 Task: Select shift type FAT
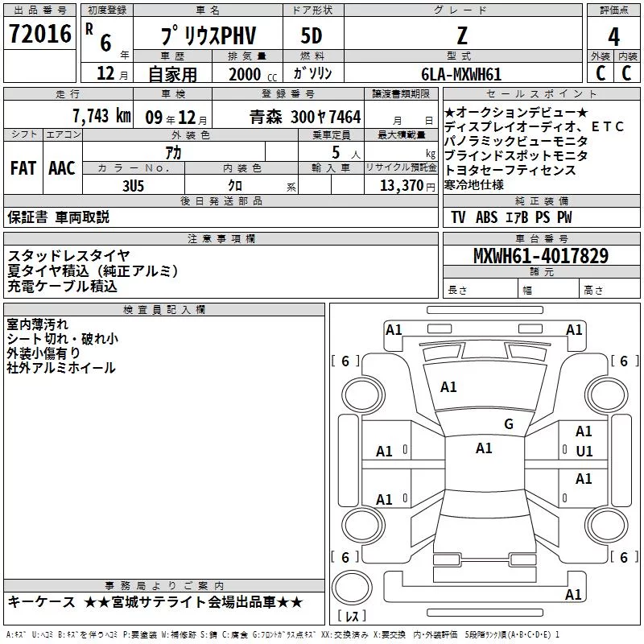[23, 168]
